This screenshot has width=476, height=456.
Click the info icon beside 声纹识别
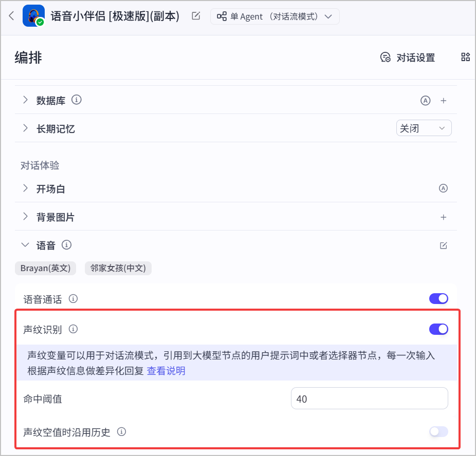click(73, 329)
